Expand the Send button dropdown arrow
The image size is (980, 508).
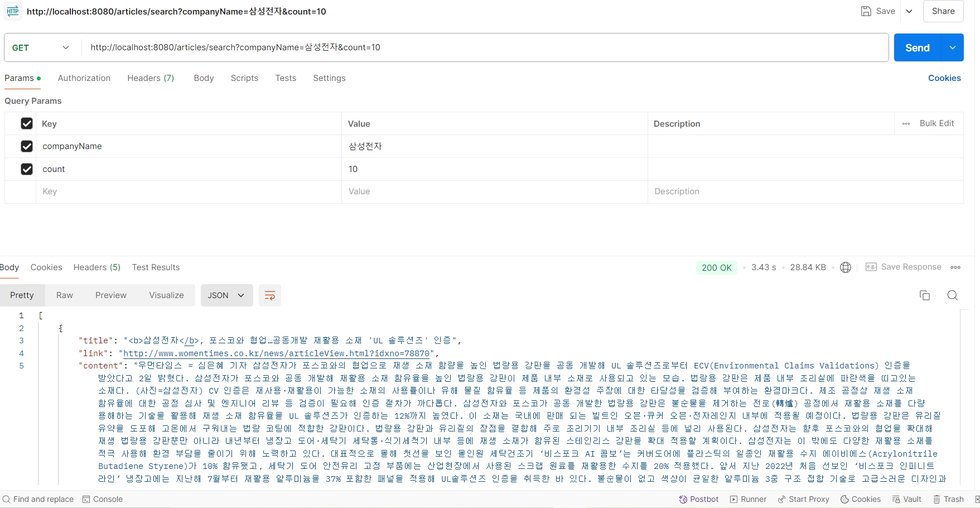(953, 47)
